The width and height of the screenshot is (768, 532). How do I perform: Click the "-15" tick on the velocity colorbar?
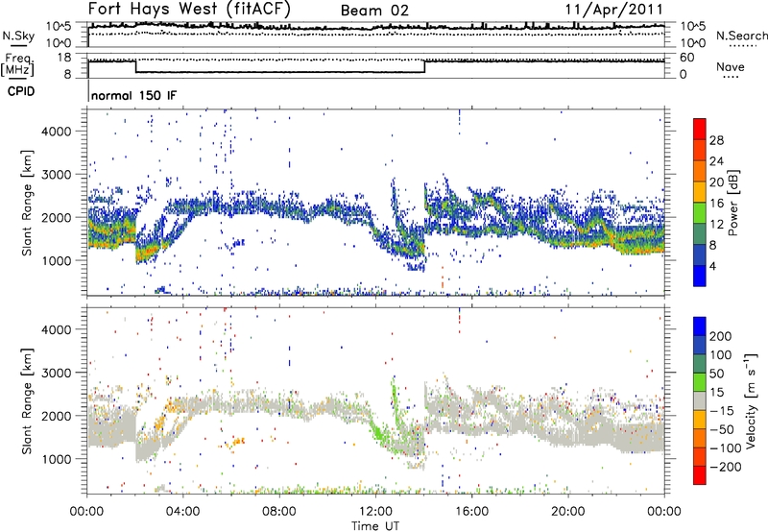(x=722, y=411)
